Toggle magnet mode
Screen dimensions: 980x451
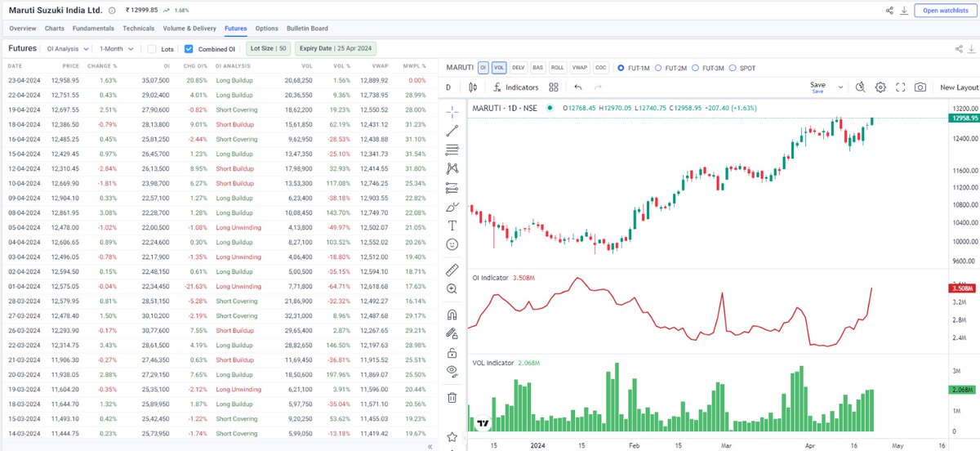452,315
